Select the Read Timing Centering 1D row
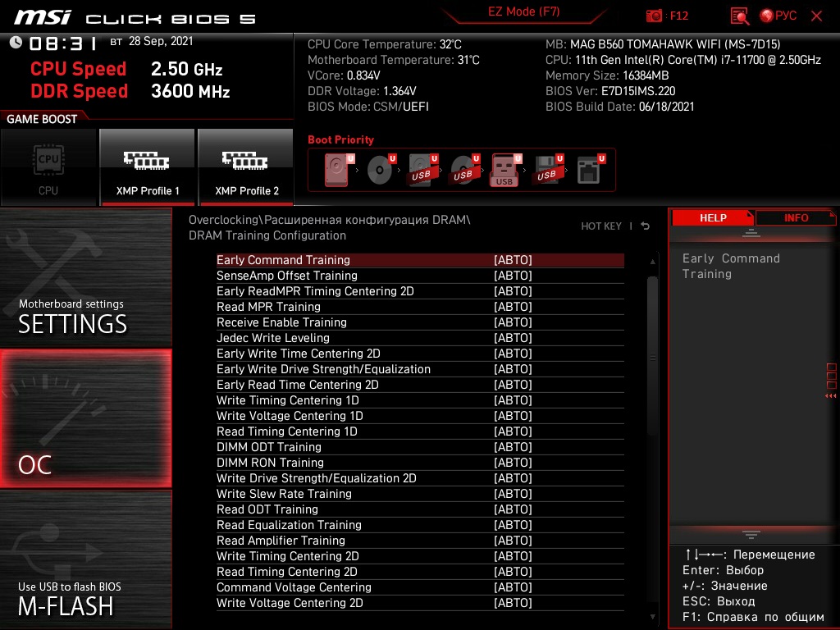This screenshot has height=630, width=840. point(420,431)
